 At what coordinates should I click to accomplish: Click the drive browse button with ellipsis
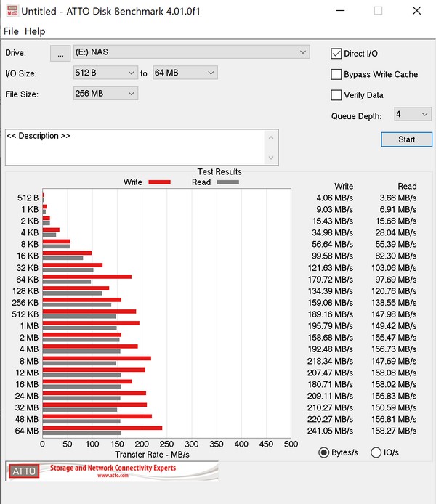[x=60, y=53]
